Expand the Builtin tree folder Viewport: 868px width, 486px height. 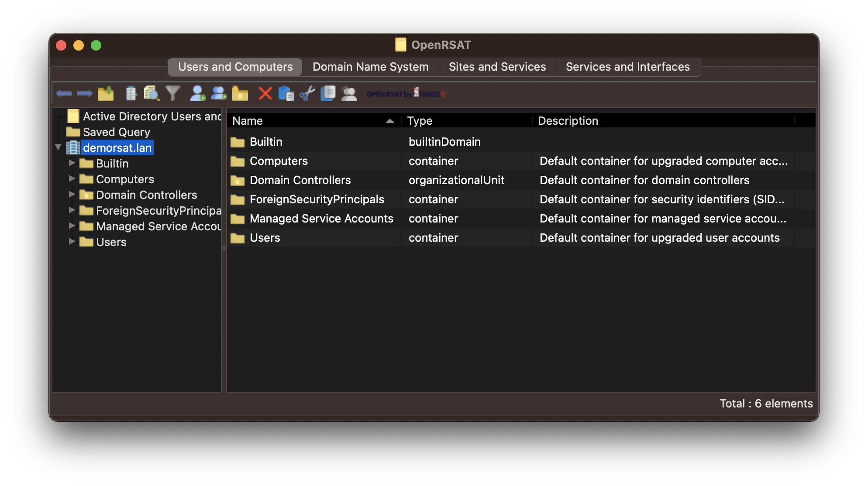coord(72,163)
